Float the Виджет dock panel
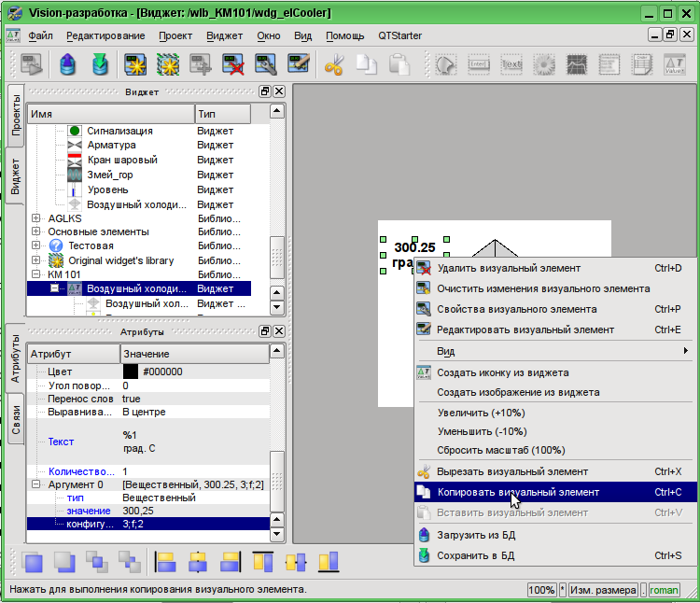 [264, 92]
